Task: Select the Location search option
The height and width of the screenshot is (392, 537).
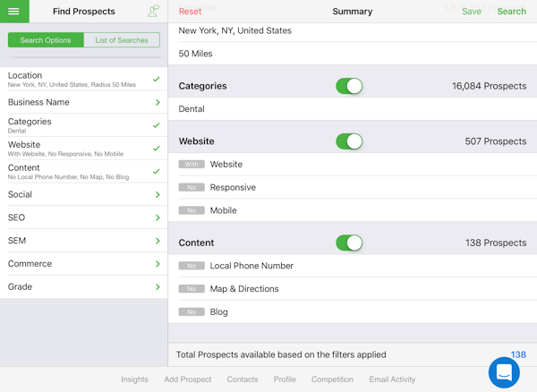Action: 84,79
